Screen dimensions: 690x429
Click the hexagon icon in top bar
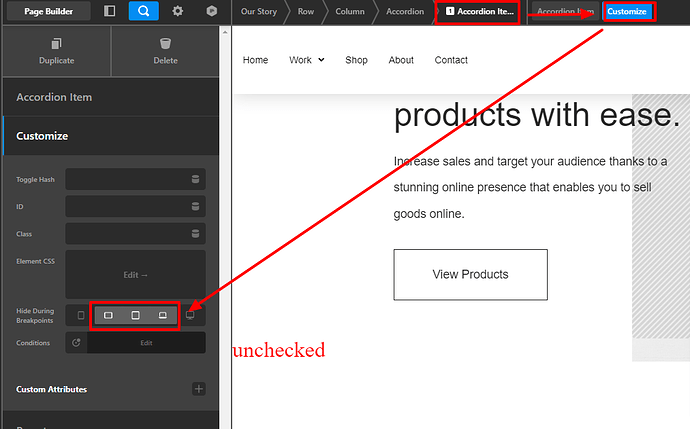(x=211, y=11)
